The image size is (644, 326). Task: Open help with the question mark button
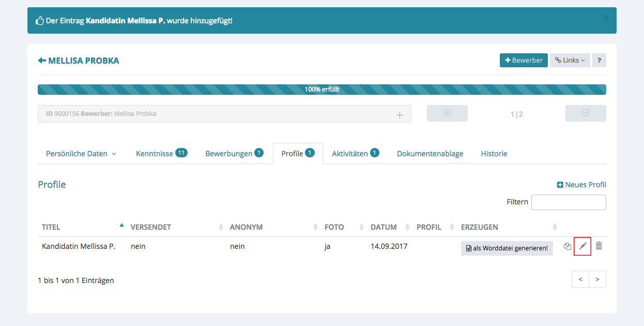(x=599, y=61)
